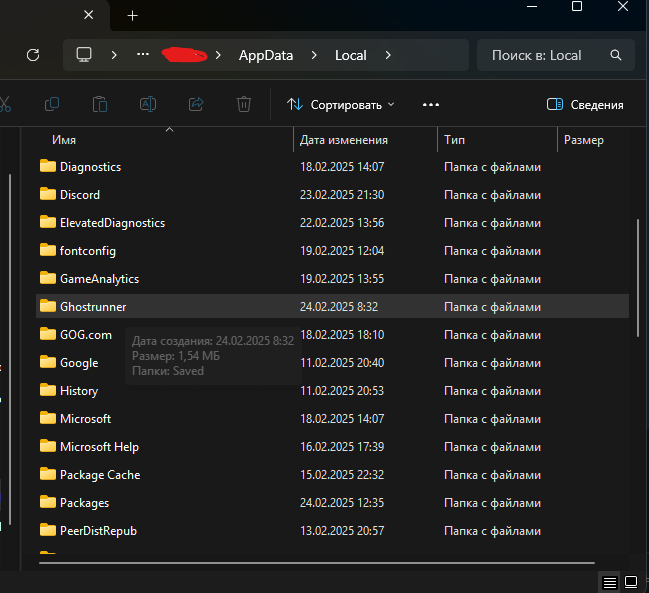Expand the chevron before AppData

pyautogui.click(x=218, y=55)
